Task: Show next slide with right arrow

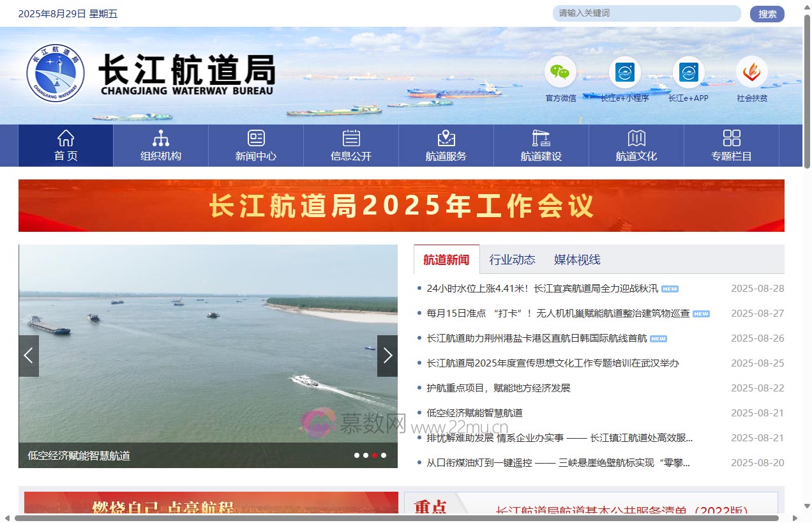Action: [387, 356]
